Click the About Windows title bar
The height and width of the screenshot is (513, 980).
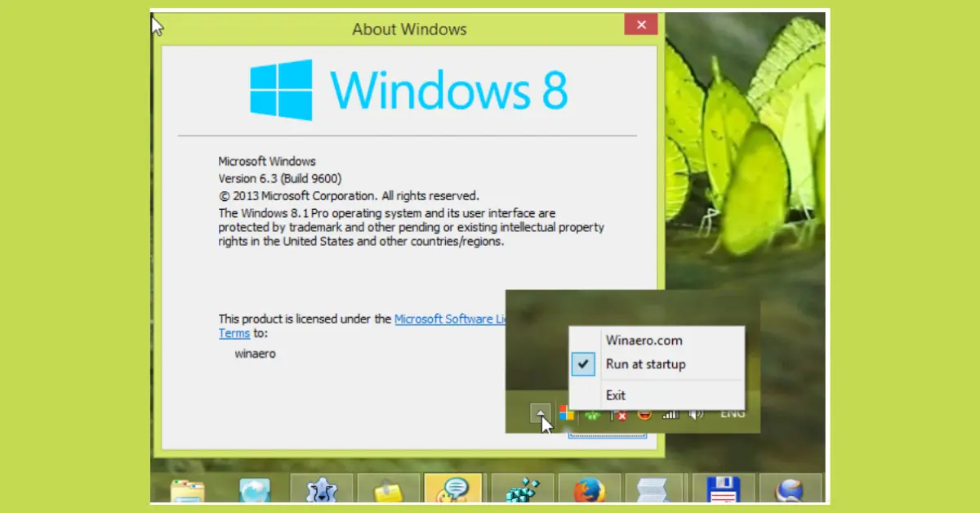click(409, 29)
